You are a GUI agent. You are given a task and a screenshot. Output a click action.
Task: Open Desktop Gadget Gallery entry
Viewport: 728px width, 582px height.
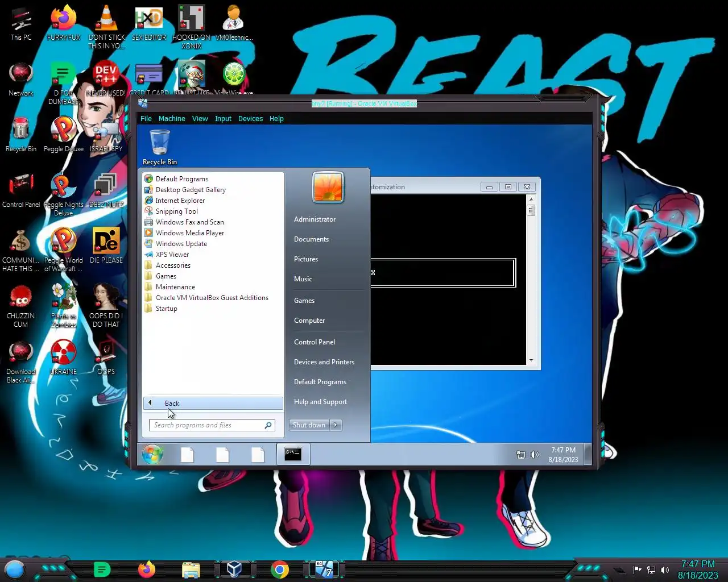coord(213,190)
